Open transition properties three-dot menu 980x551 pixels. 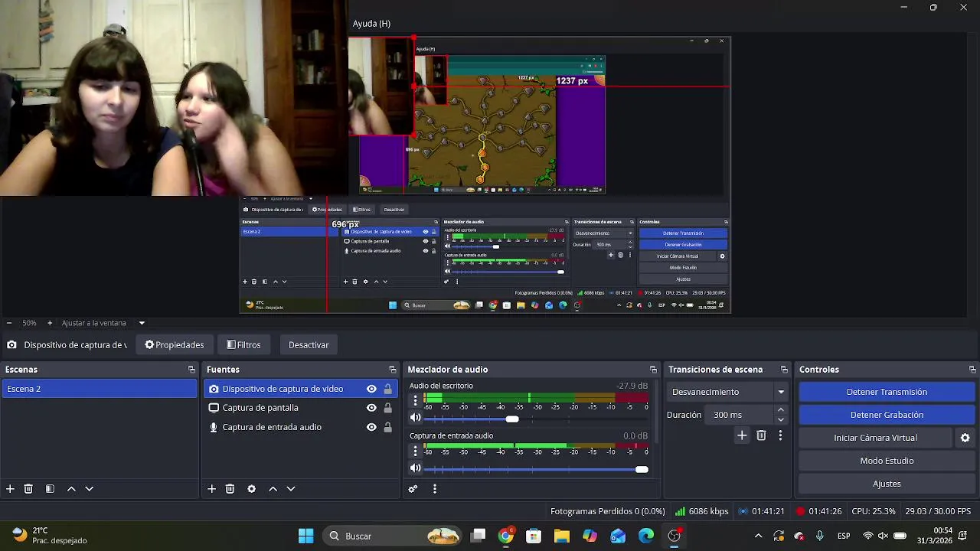[x=780, y=435]
